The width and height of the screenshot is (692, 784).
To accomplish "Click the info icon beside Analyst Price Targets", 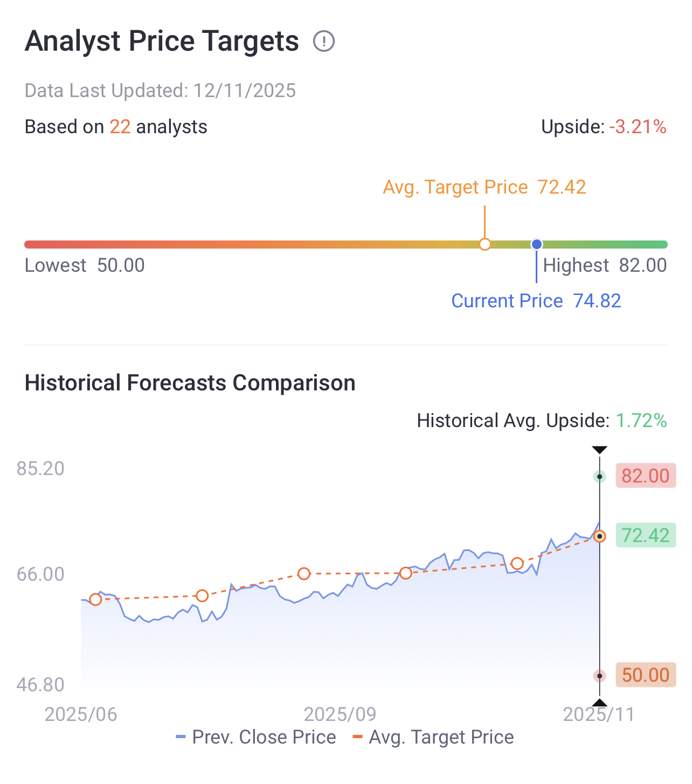I will pyautogui.click(x=324, y=41).
